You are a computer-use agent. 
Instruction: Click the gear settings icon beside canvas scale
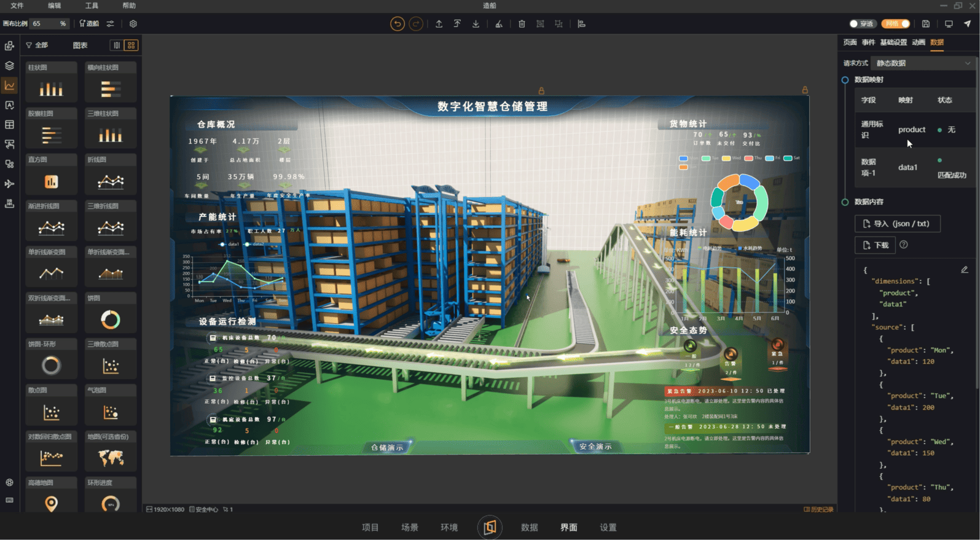(x=133, y=24)
